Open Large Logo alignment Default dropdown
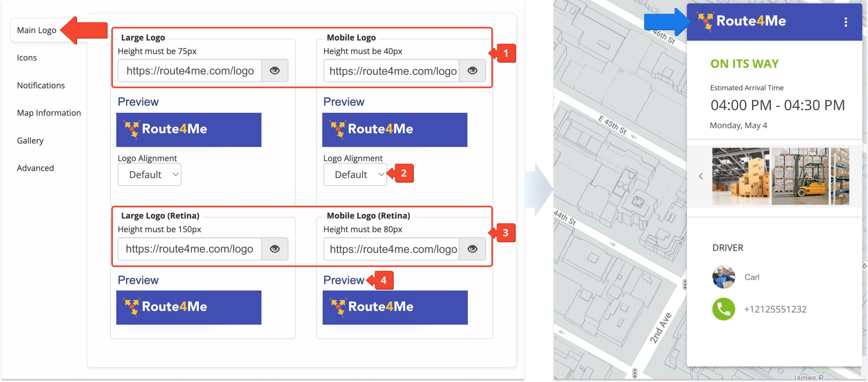The height and width of the screenshot is (382, 868). point(149,175)
